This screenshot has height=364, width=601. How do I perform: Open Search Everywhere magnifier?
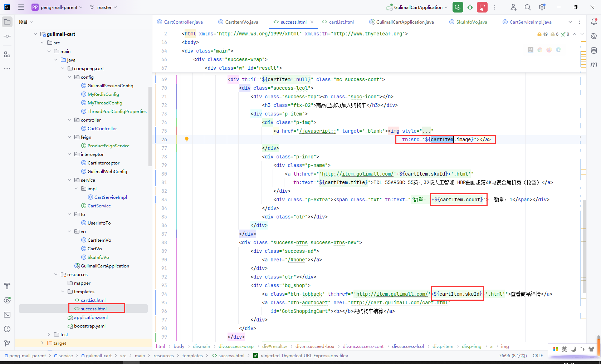(528, 7)
